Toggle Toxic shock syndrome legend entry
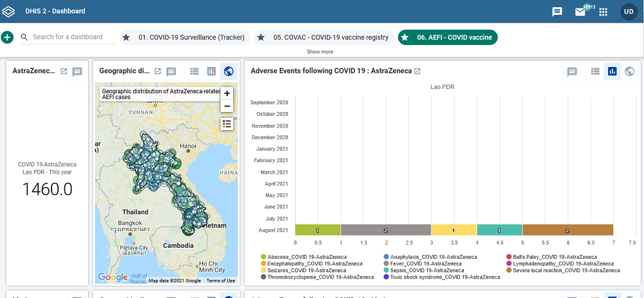 (442, 277)
